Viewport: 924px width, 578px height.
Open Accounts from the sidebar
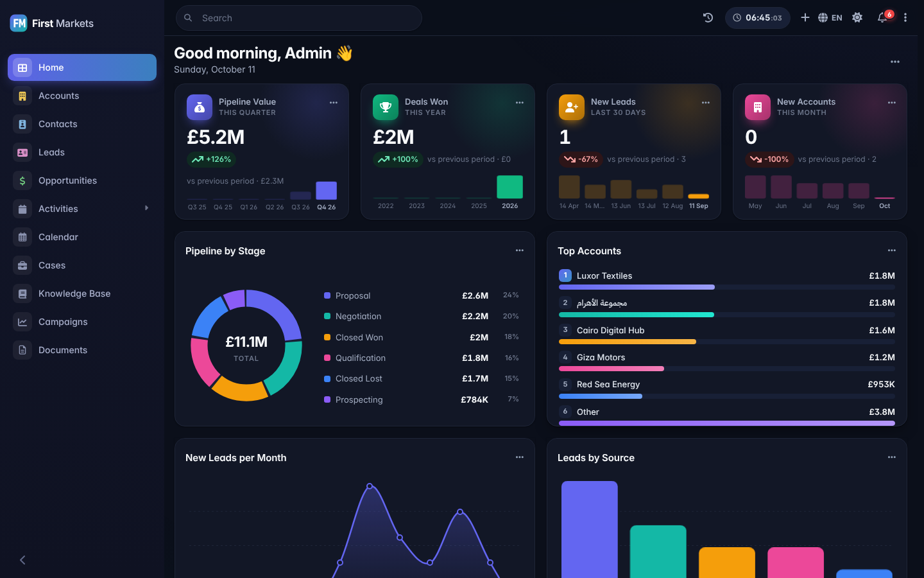[82, 96]
